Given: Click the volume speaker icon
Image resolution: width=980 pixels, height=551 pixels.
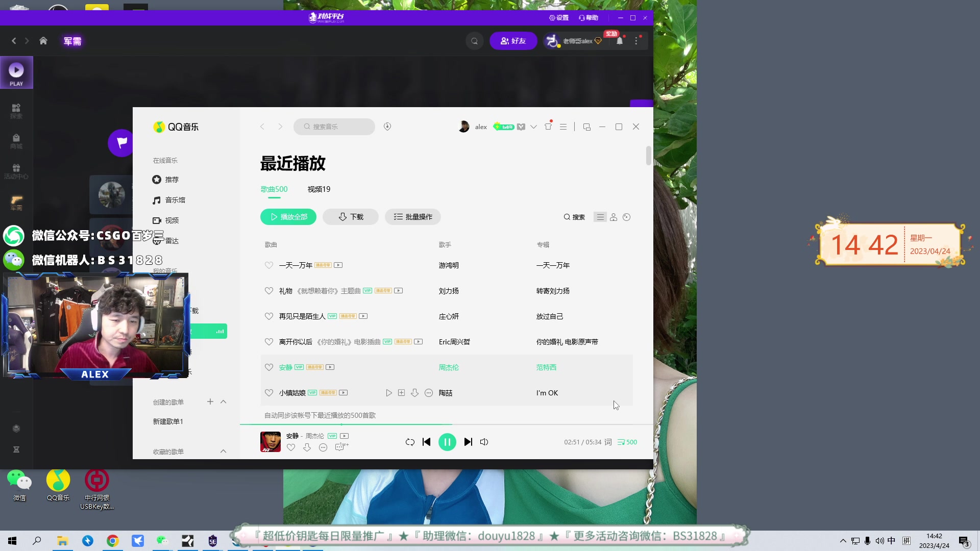Looking at the screenshot, I should 484,442.
